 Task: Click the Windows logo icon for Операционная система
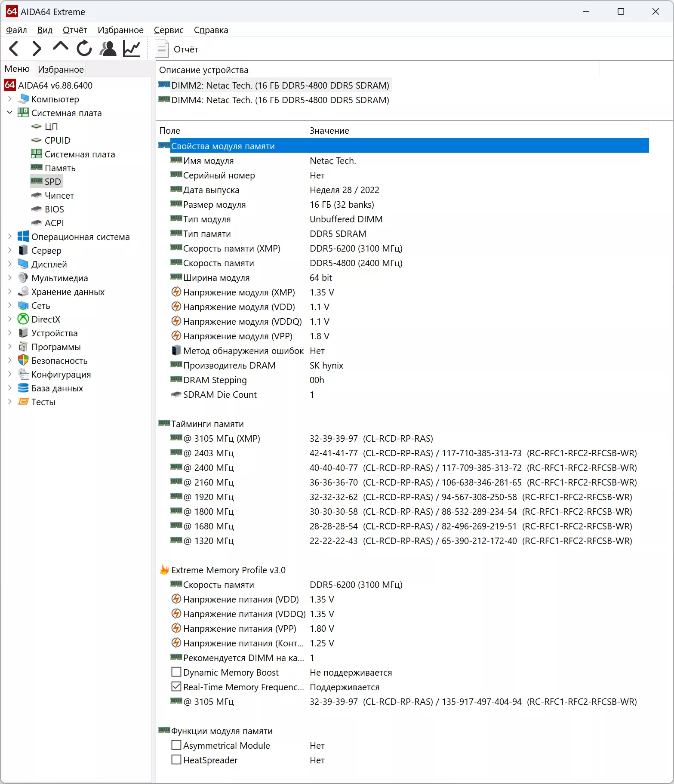coord(23,237)
